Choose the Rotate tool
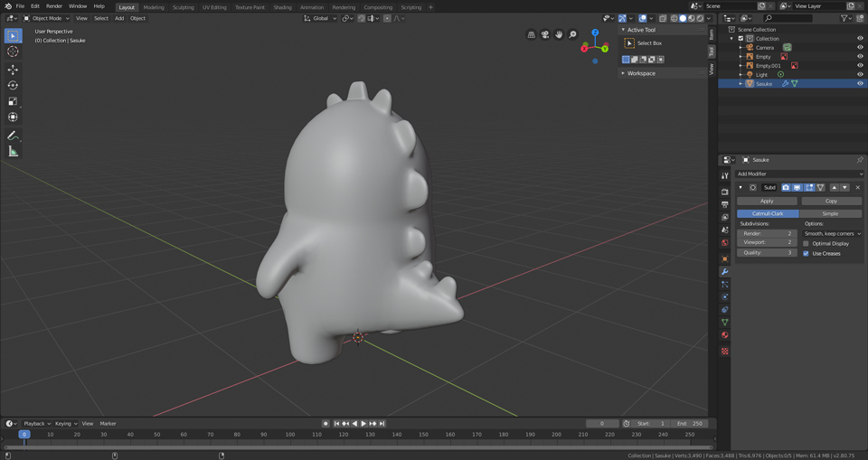Screen dimensions: 868x460 (14, 85)
